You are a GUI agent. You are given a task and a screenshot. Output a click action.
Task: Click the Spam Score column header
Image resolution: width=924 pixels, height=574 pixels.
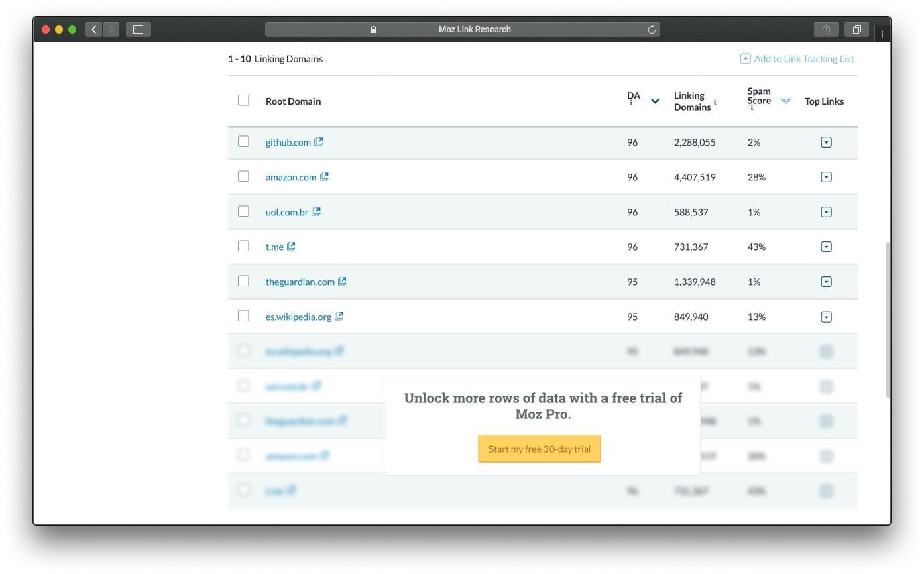tap(759, 96)
